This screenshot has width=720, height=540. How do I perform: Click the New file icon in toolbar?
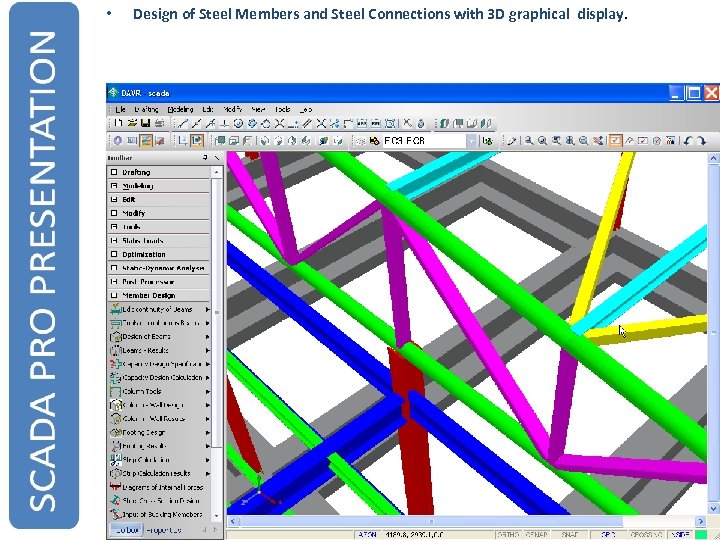[118, 123]
